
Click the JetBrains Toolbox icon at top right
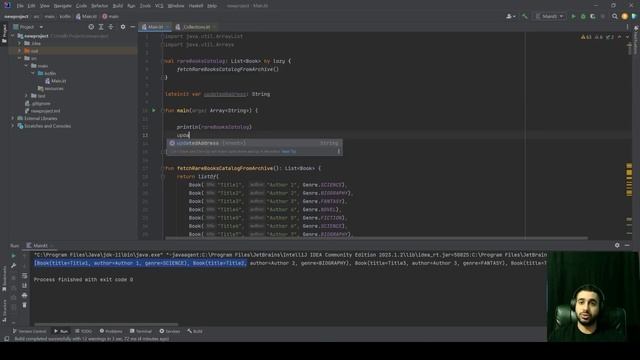point(634,16)
